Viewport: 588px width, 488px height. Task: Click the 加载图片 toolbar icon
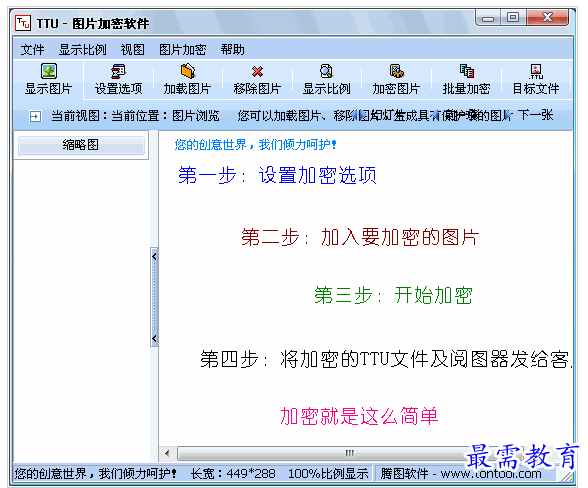point(188,71)
